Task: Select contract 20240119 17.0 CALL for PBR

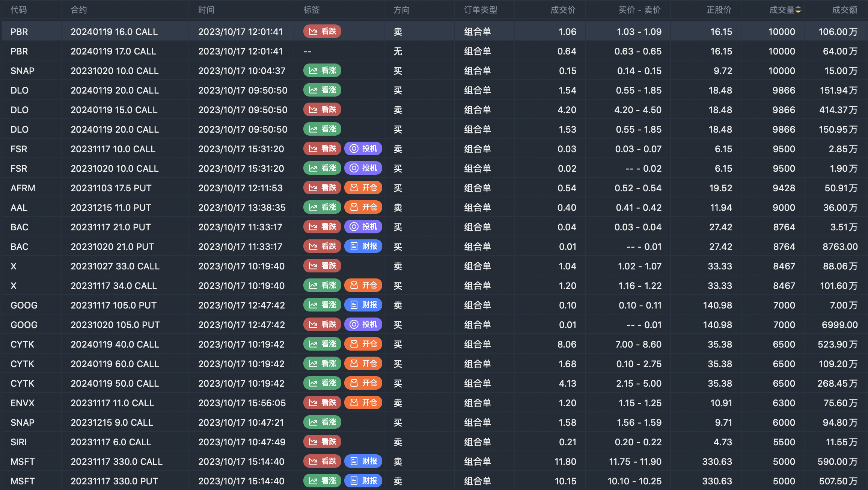Action: click(113, 51)
